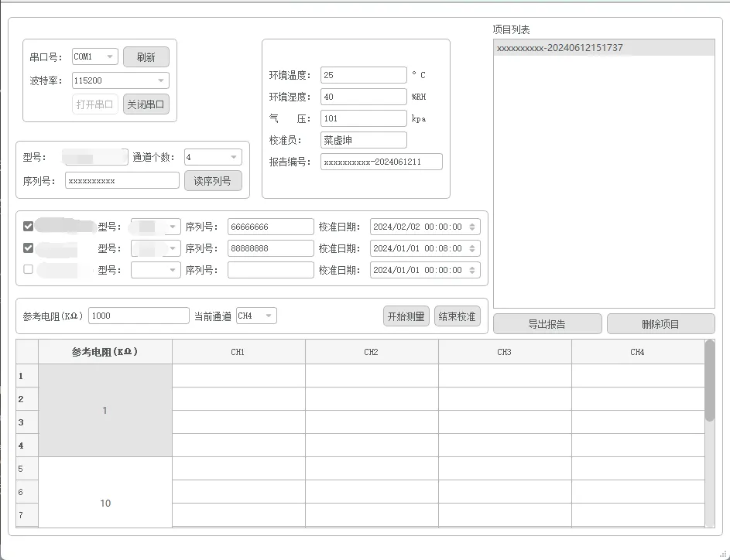Click the 气压 field showing 101
This screenshot has width=730, height=560.
[x=364, y=118]
